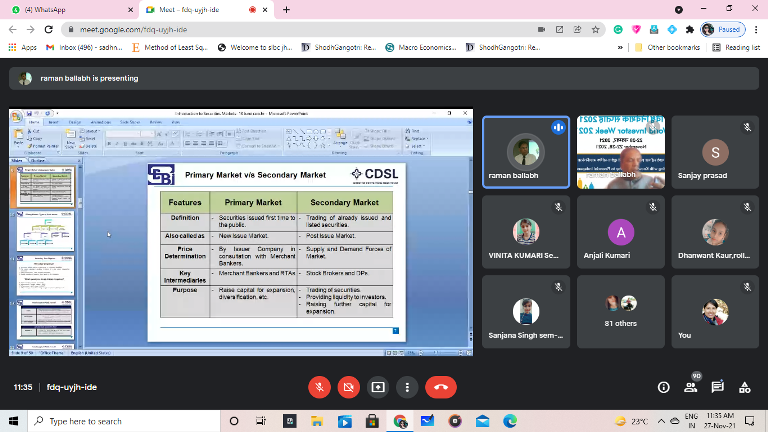
Task: Click the Windows Start button
Action: (x=13, y=421)
